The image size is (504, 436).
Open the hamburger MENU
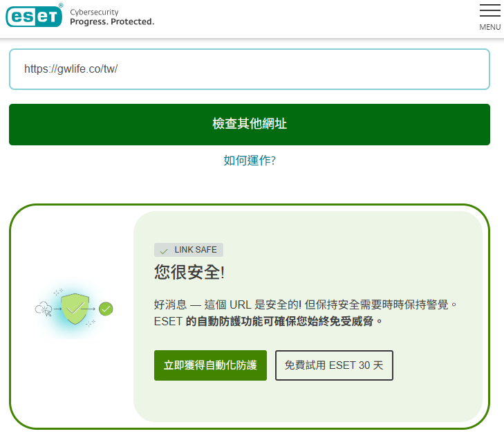[490, 18]
